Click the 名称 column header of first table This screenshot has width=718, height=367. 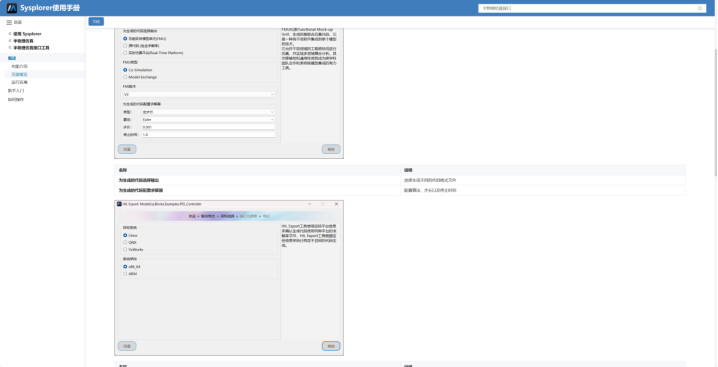click(122, 170)
